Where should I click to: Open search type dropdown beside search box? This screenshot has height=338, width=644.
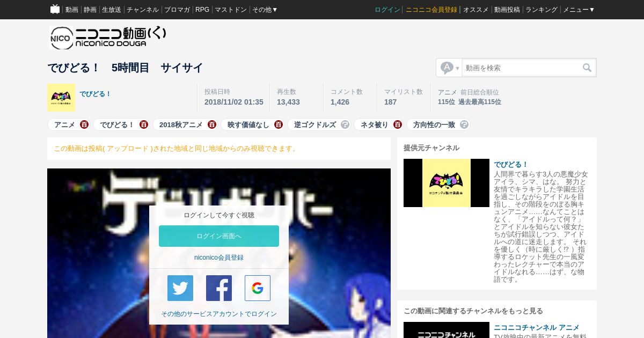(449, 68)
